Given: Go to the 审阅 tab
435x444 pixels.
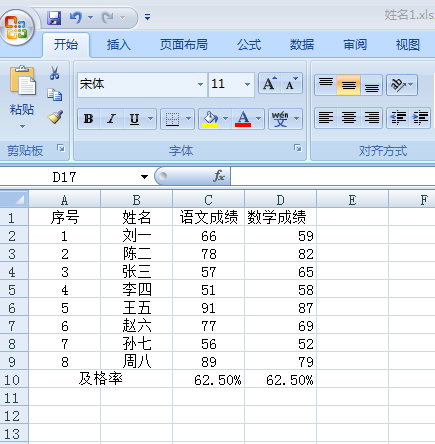Looking at the screenshot, I should pyautogui.click(x=355, y=44).
